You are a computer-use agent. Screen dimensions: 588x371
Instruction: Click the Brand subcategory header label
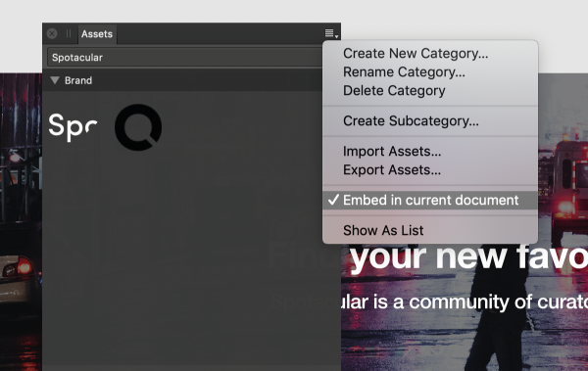[x=78, y=80]
